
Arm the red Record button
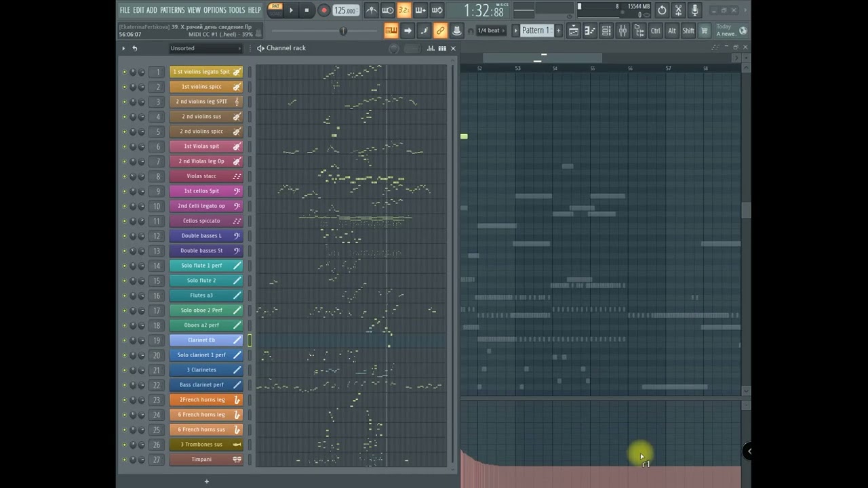(x=323, y=10)
